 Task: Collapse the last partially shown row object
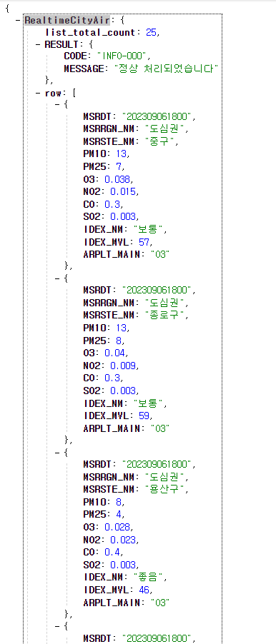coord(57,625)
